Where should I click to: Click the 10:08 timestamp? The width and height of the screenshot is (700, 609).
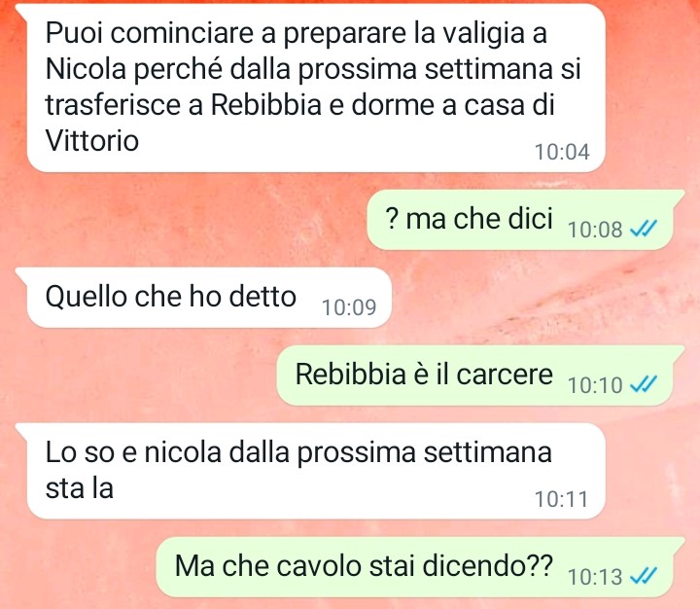pos(595,230)
